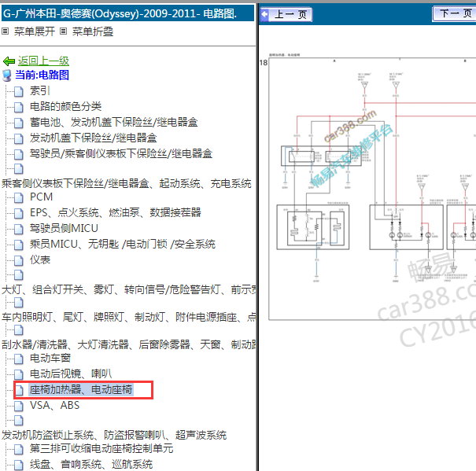The width and height of the screenshot is (476, 471).
Task: Click the document icon beside VSA、ABS
Action: coord(19,407)
